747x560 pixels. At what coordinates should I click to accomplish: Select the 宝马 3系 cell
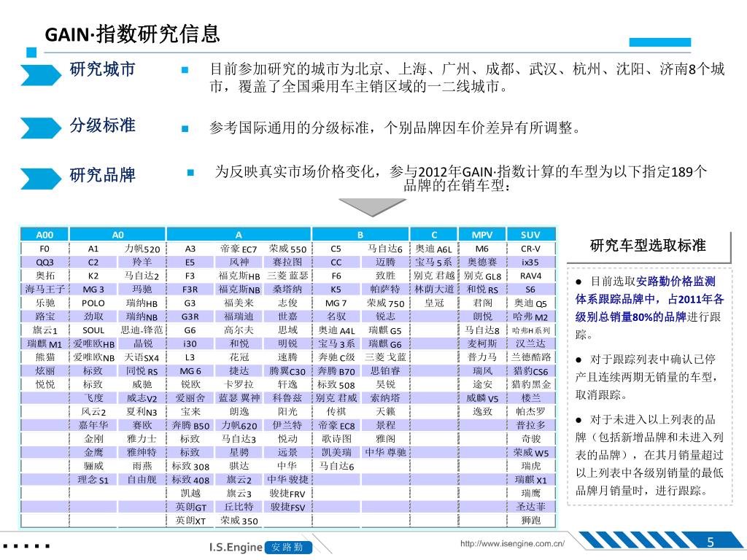point(336,343)
